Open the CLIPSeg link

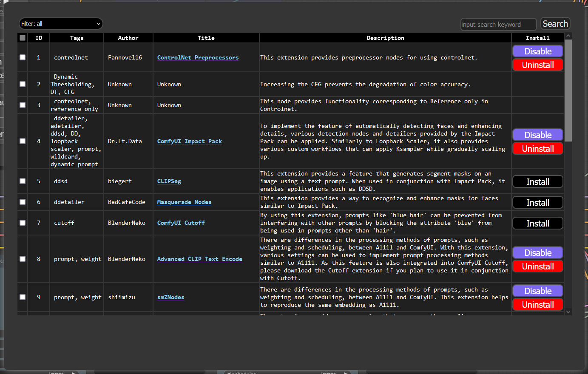[x=169, y=181]
